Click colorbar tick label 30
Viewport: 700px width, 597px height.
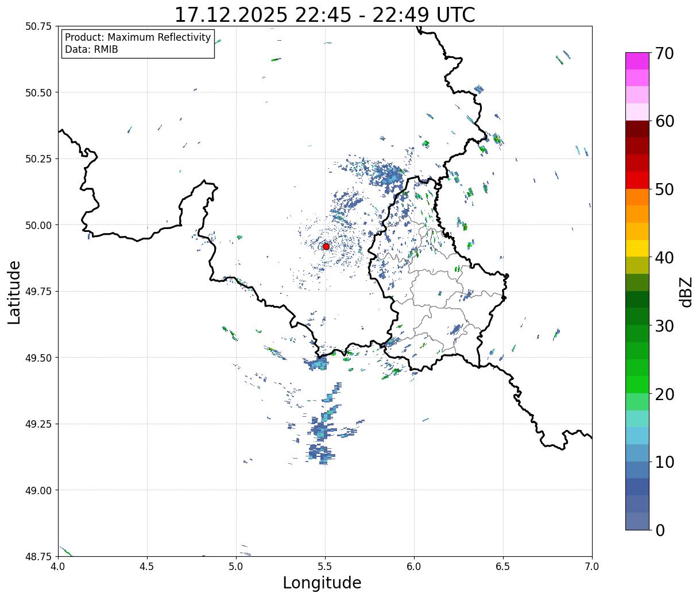[x=664, y=325]
